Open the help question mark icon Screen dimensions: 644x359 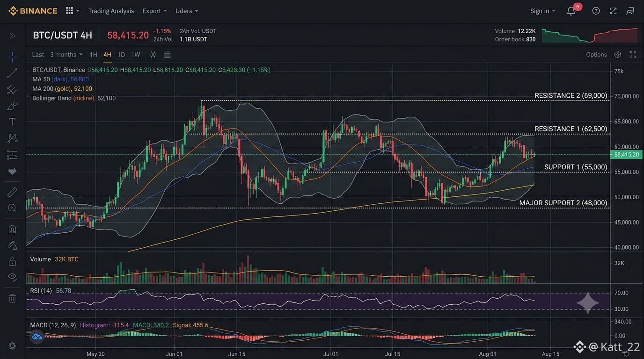596,11
